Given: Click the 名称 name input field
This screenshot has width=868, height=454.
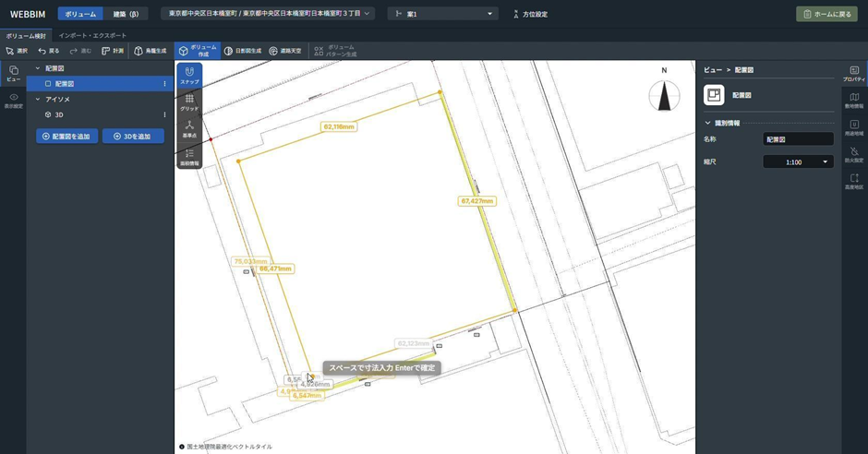Looking at the screenshot, I should [798, 139].
